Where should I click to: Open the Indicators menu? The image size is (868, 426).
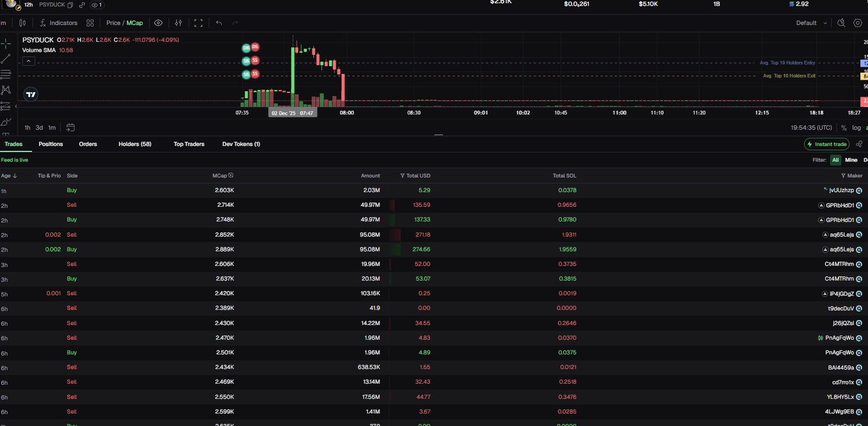[59, 23]
